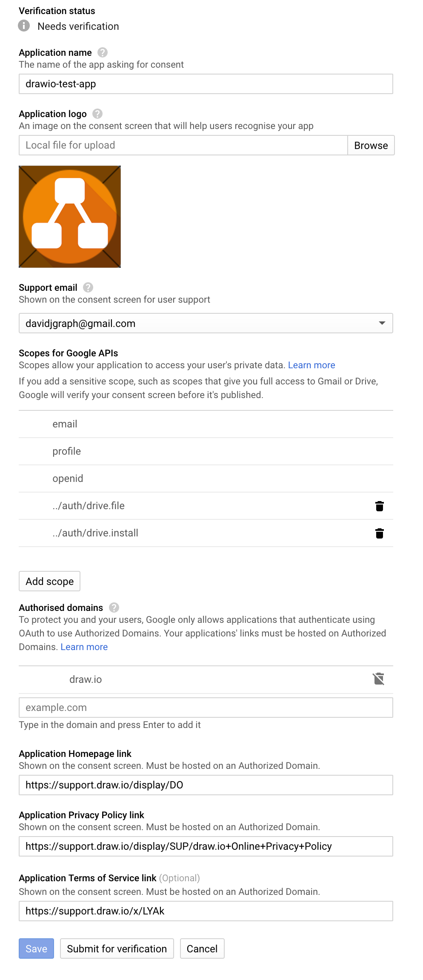
Task: Open Learn more about Google API scopes
Action: point(312,365)
